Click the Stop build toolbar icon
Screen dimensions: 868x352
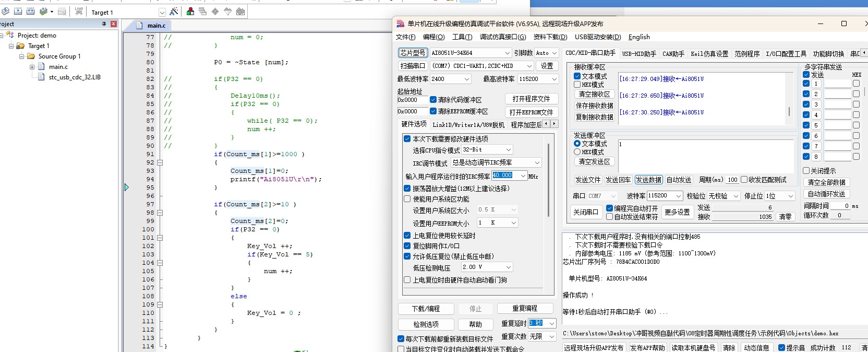click(x=62, y=11)
